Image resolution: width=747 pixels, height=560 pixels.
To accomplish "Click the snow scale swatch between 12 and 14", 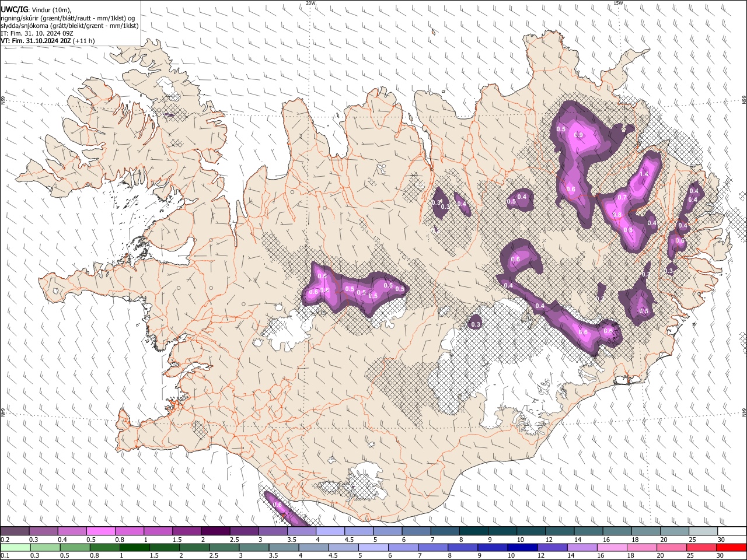I will tap(560, 531).
